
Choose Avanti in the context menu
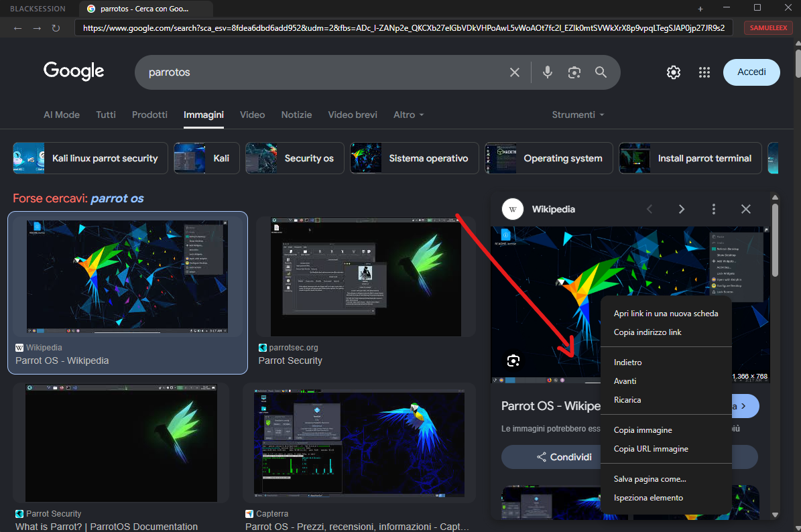click(666, 381)
